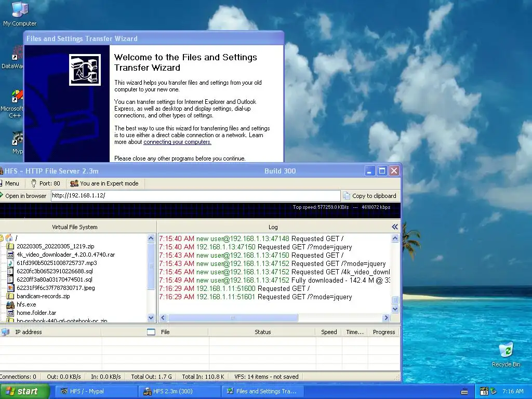Open My Computer desktop icon
The width and height of the screenshot is (532, 399).
pyautogui.click(x=20, y=14)
